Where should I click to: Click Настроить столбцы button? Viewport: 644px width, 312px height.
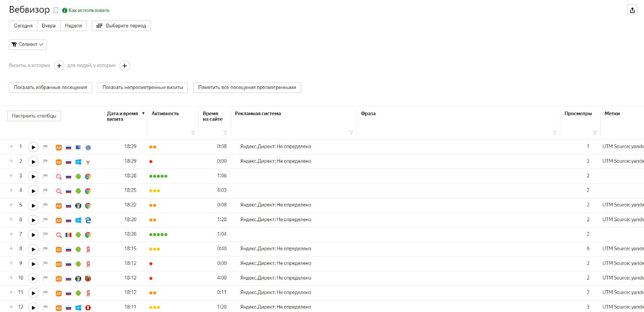coord(34,116)
